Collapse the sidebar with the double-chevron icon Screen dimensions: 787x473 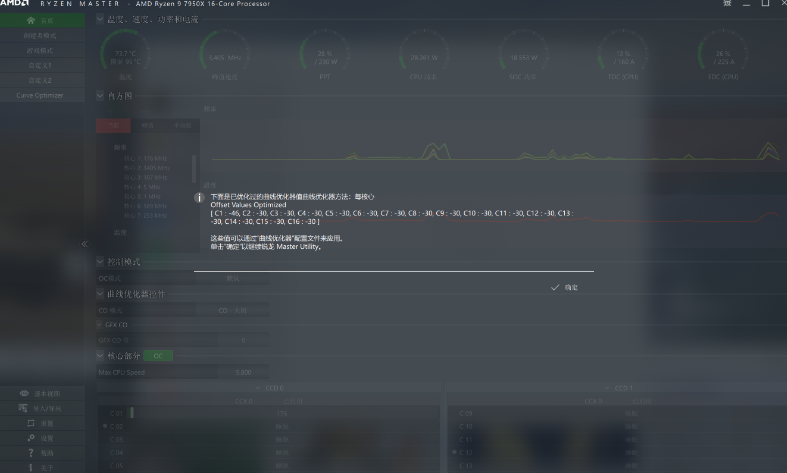tap(84, 244)
